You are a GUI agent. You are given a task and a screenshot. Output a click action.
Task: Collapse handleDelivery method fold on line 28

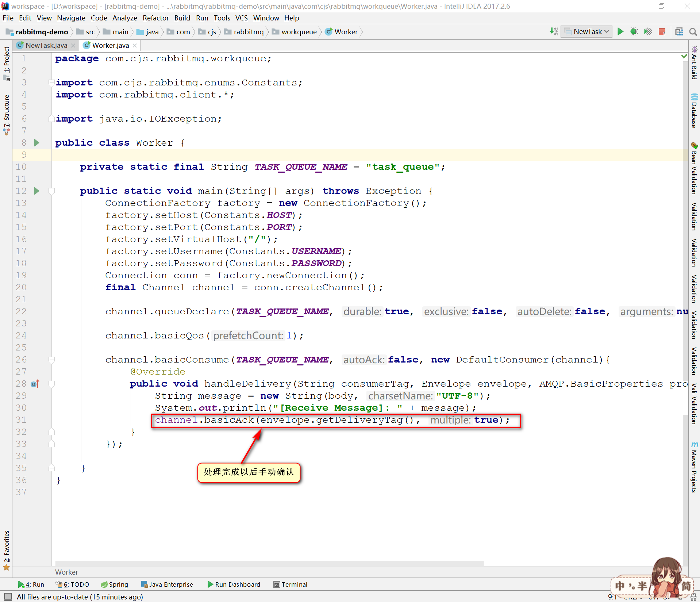click(x=51, y=384)
